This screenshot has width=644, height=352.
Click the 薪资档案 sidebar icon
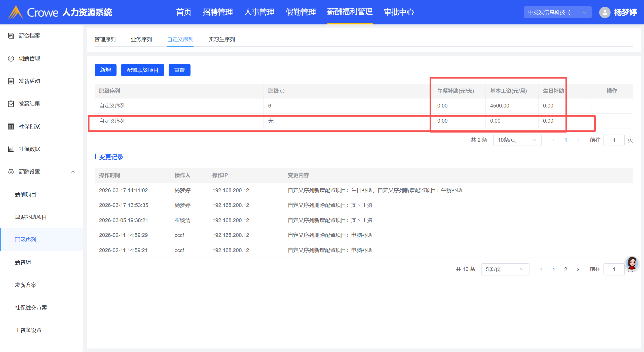click(11, 36)
